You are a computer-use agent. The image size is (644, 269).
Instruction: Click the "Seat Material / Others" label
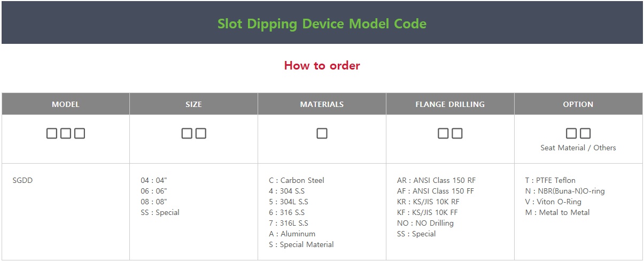click(578, 148)
